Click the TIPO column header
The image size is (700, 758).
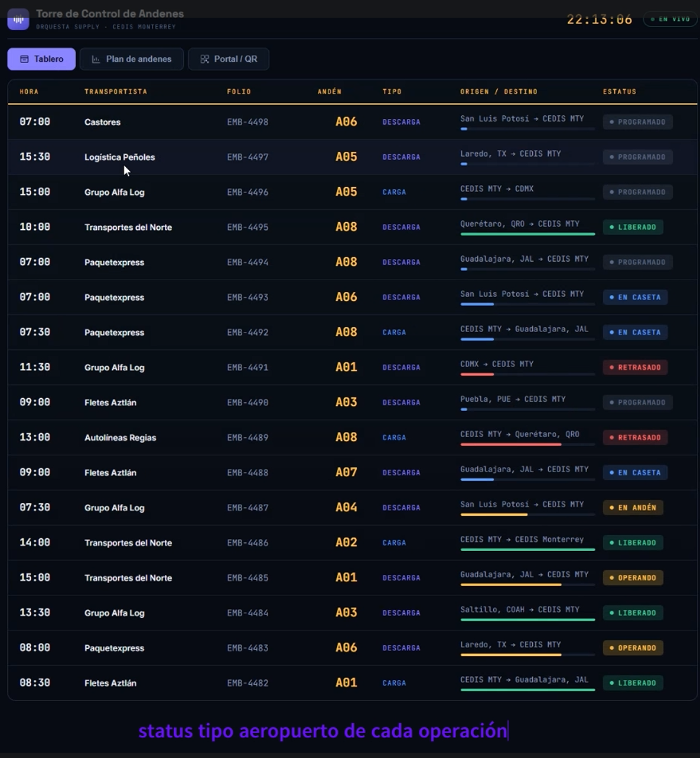point(392,92)
